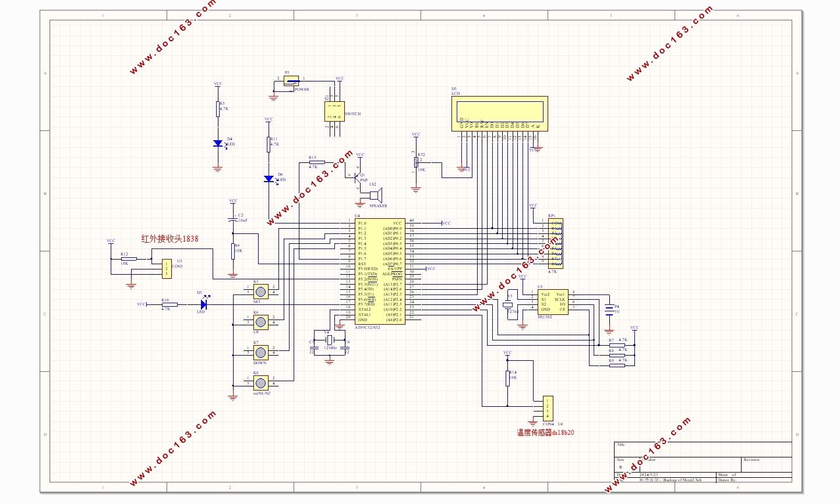The image size is (840, 504).
Task: Click the Revision field in title block
Action: point(767,464)
